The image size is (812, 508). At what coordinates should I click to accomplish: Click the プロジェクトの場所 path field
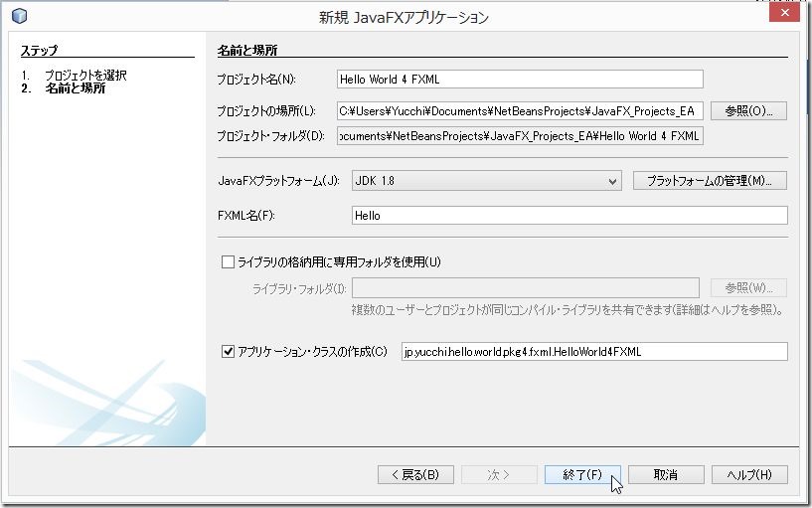520,110
